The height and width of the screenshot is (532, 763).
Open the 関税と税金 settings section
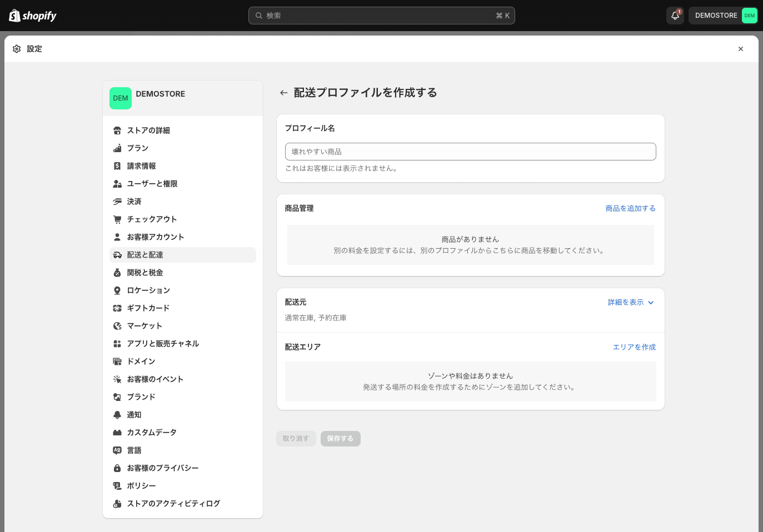coord(146,272)
